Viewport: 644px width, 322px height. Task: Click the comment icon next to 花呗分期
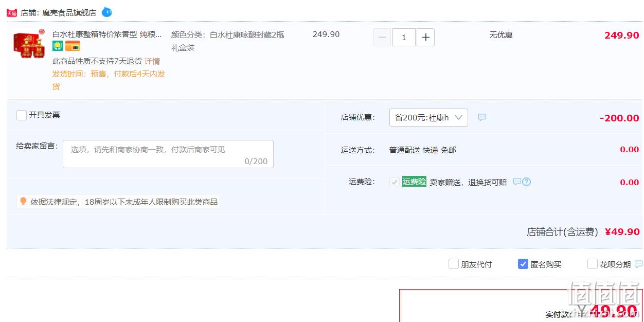pos(638,264)
